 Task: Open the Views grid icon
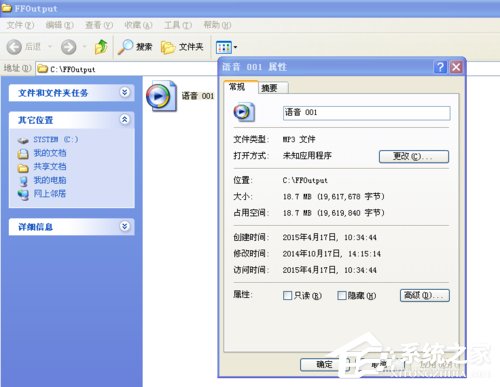click(x=224, y=47)
